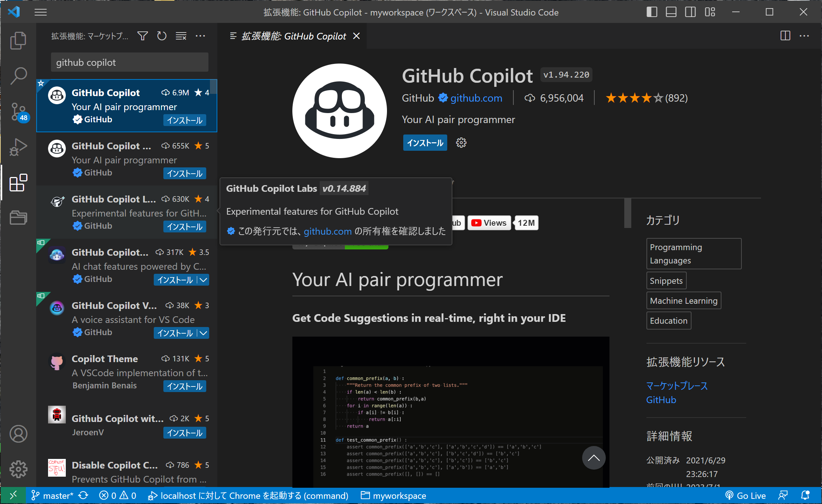Open the Extensions view in activity bar
Screen dimensions: 822x504
(x=18, y=183)
